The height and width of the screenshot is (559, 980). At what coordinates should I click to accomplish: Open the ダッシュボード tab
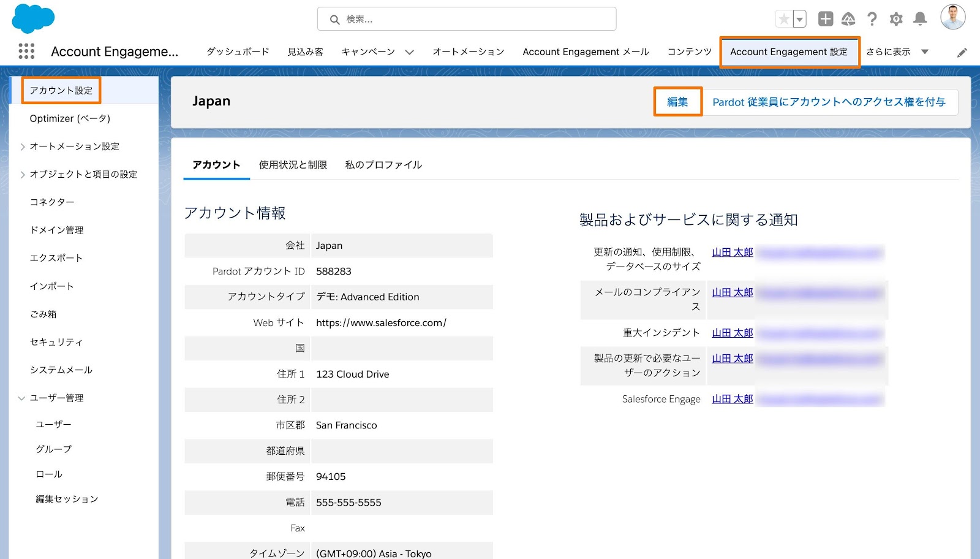pos(238,52)
